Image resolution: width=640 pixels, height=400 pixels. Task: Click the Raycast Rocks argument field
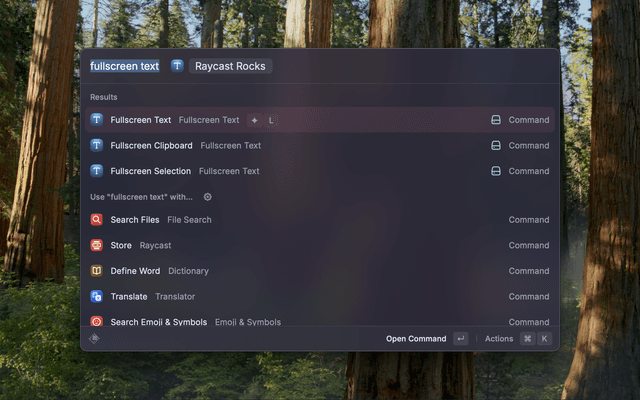click(x=230, y=66)
